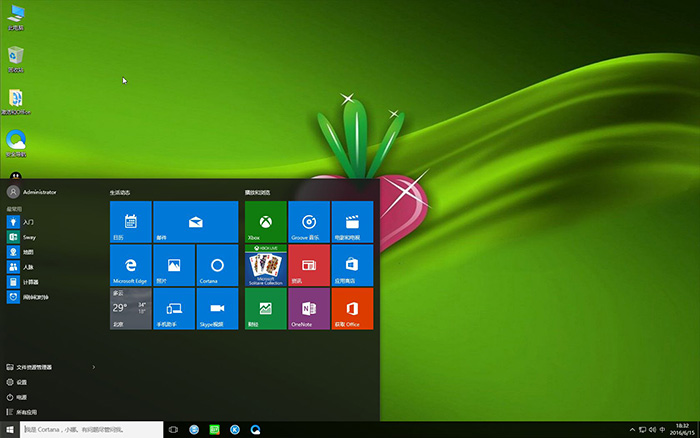The width and height of the screenshot is (700, 438).
Task: Open the Get Office orange tile
Action: (352, 308)
